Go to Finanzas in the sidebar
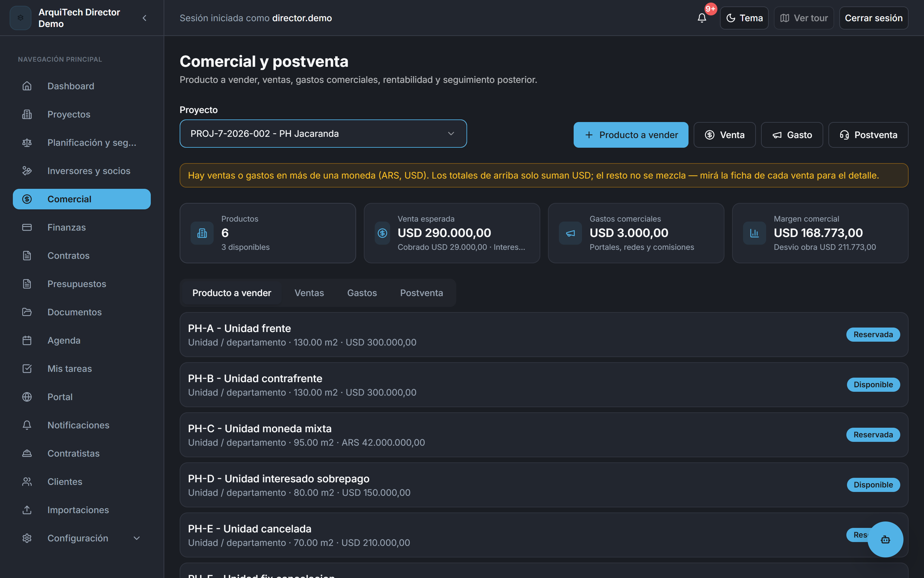924x578 pixels. 82,227
